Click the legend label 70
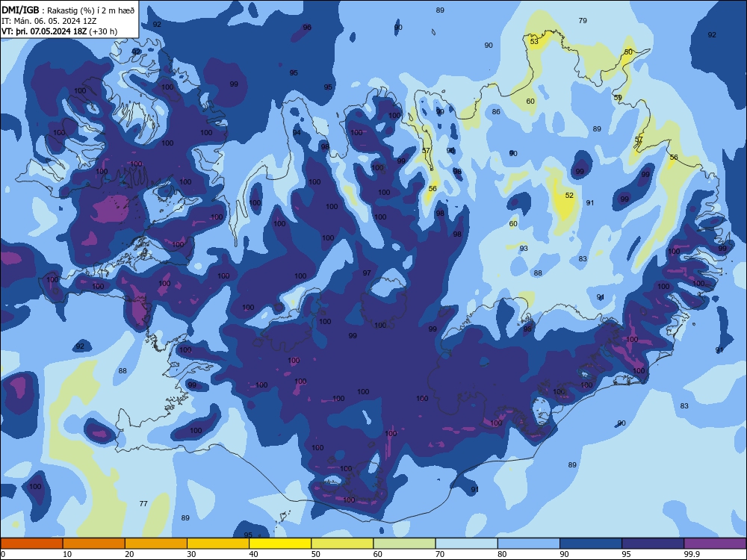 click(x=440, y=554)
